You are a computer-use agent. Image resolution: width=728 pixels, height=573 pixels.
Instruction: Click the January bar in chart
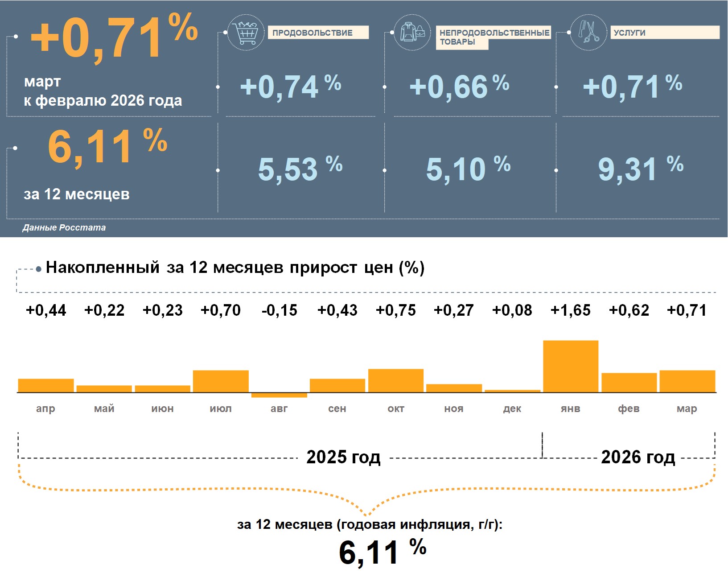tap(571, 366)
